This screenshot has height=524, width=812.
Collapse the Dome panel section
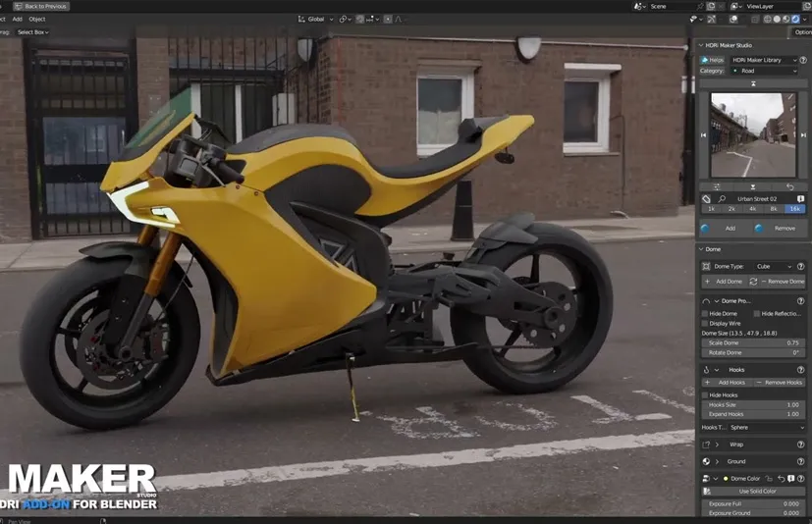coord(701,249)
